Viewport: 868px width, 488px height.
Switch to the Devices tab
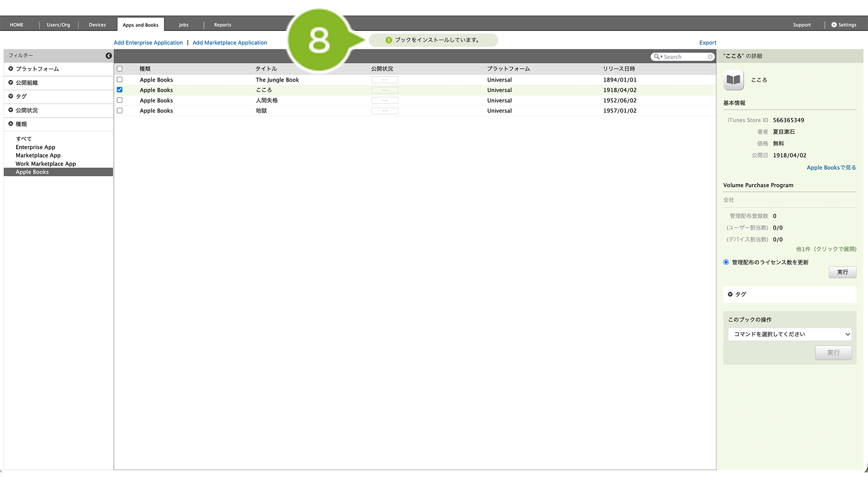(x=97, y=25)
